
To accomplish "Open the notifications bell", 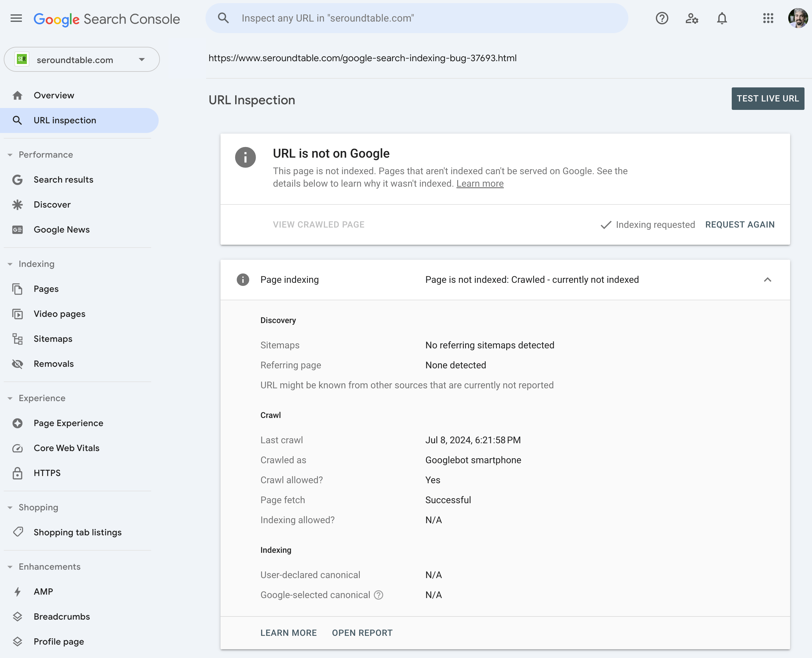I will (722, 18).
